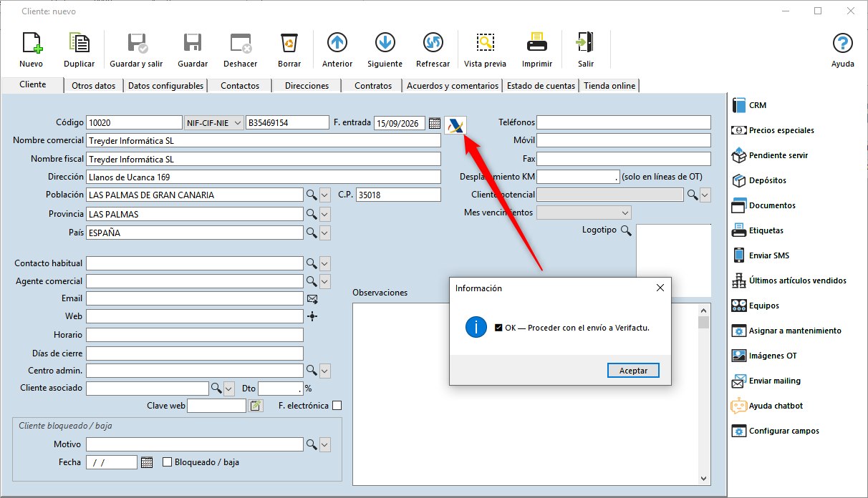Toggle the OK Proceder con el envío checkbox
Screen dimensions: 868x498
coord(500,328)
